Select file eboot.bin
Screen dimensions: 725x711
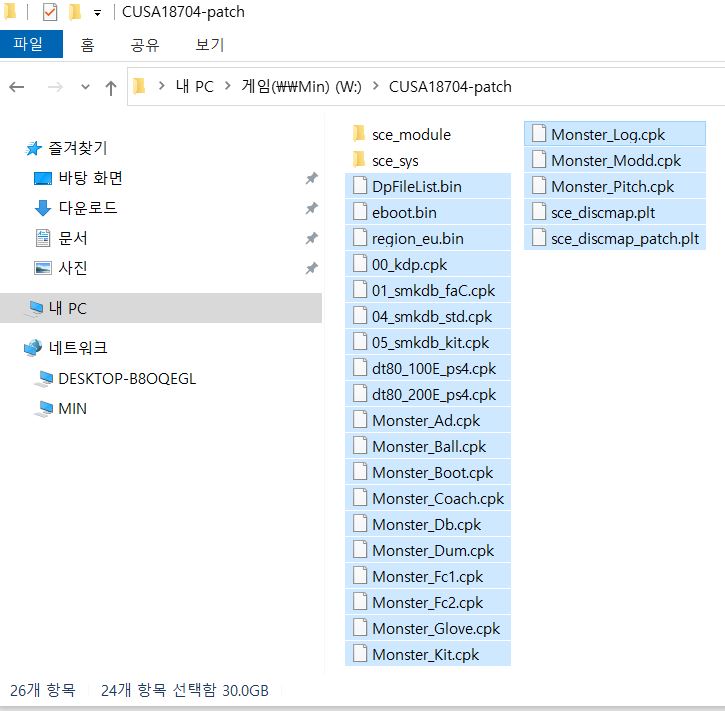point(428,212)
